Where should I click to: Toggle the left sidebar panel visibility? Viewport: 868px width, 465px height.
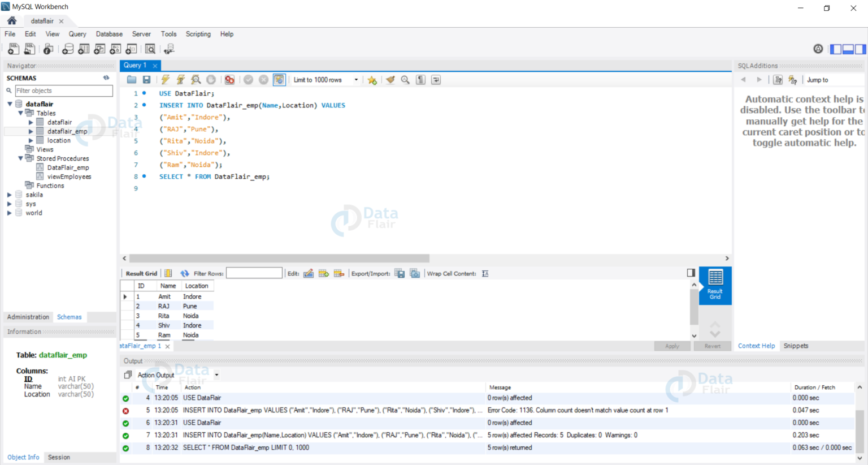(x=836, y=49)
